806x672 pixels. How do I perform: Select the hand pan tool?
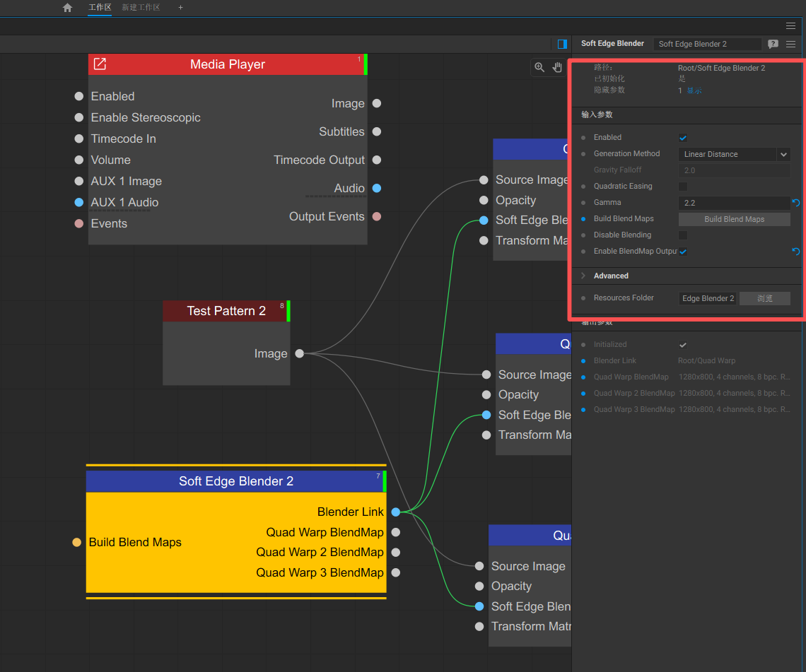click(557, 67)
